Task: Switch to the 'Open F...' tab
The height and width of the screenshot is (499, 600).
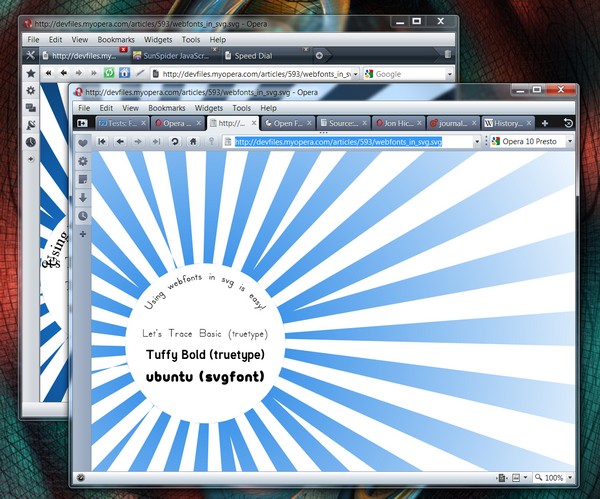Action: [288, 123]
